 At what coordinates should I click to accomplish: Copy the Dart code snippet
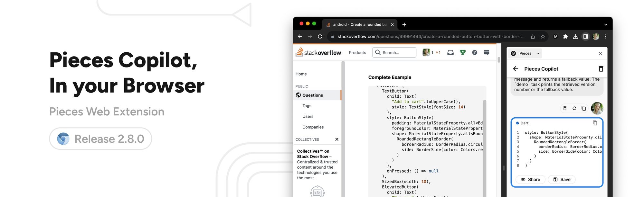coord(595,123)
